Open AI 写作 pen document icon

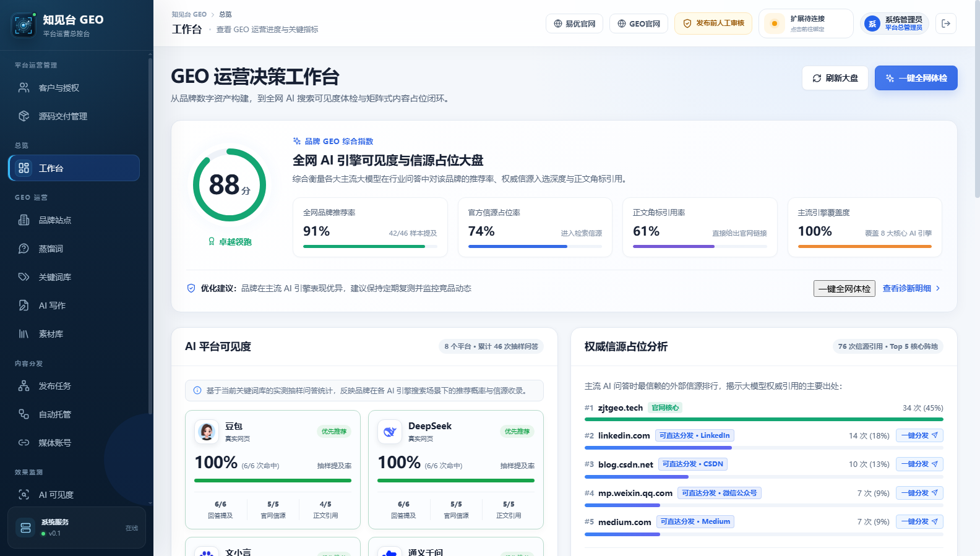[24, 306]
